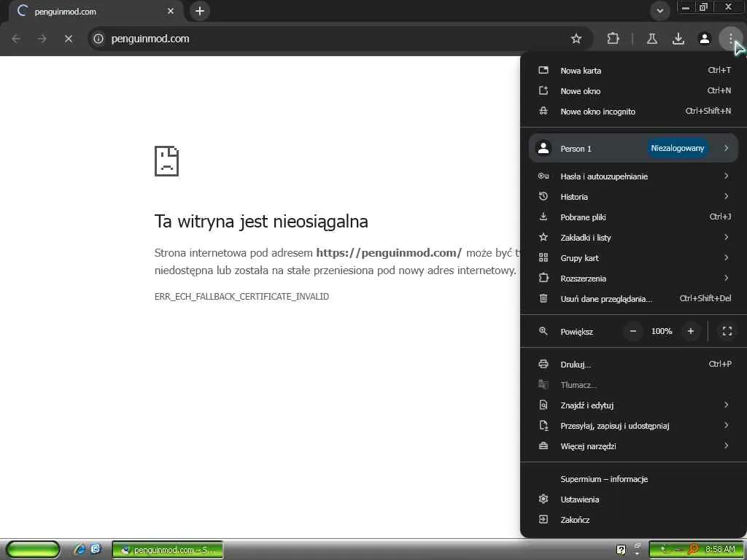Click the penguinmod.com taskbar window button
Image resolution: width=747 pixels, height=560 pixels.
pos(168,550)
